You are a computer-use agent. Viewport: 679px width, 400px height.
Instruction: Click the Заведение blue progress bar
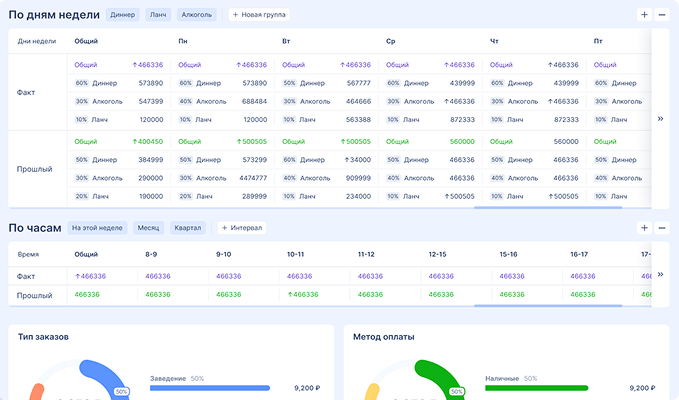[209, 388]
